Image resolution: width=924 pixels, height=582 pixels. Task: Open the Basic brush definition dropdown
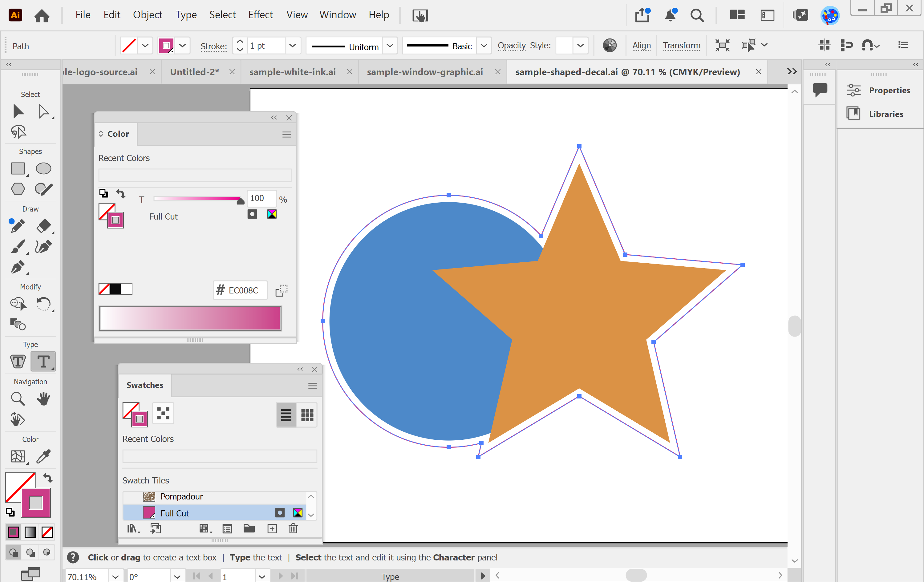point(484,46)
